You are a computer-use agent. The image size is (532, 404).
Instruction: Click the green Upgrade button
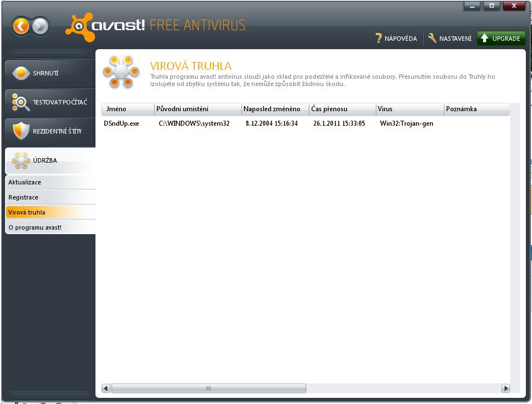click(501, 39)
